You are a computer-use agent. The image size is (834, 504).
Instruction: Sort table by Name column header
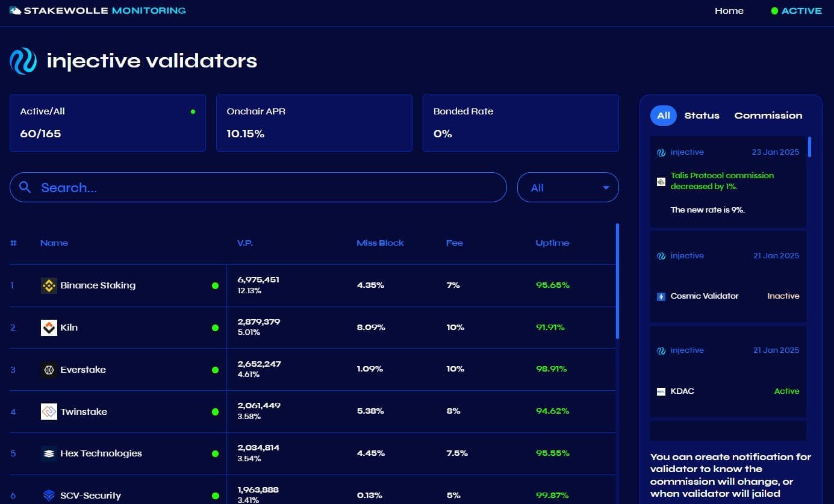click(x=54, y=243)
